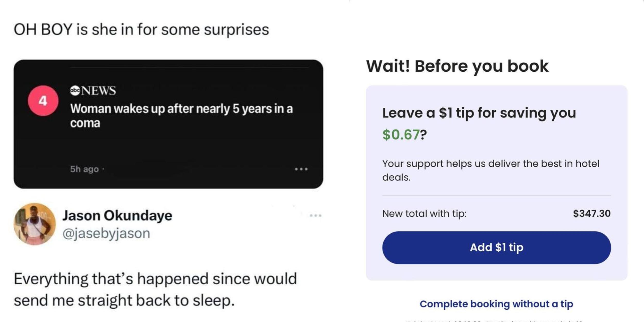The image size is (644, 322).
Task: Click the 5h ago timestamp
Action: pos(84,169)
